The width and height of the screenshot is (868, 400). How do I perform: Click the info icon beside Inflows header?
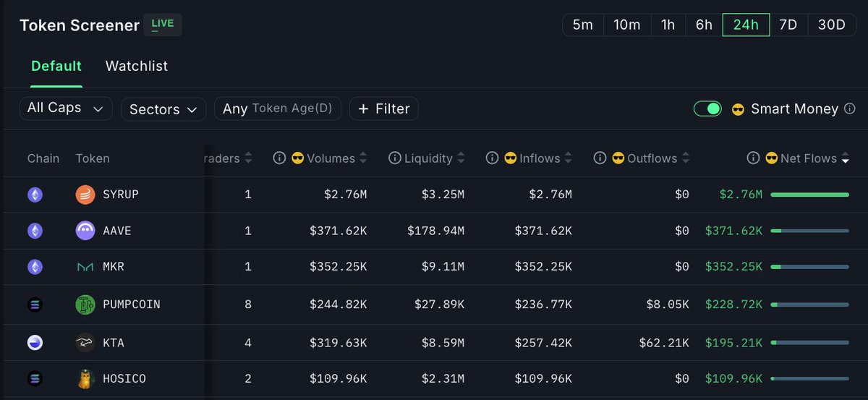click(492, 158)
